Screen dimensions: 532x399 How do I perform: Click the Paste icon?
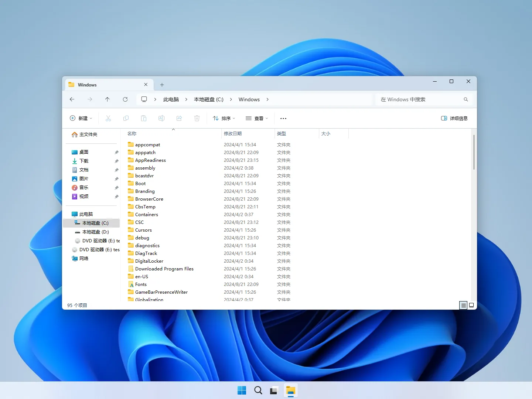[144, 118]
